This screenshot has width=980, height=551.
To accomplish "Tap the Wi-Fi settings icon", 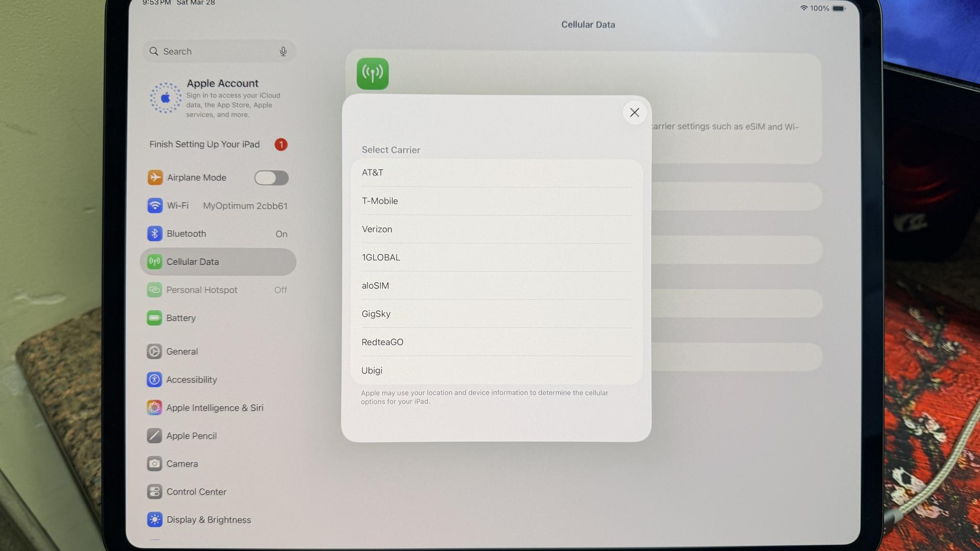I will (155, 206).
